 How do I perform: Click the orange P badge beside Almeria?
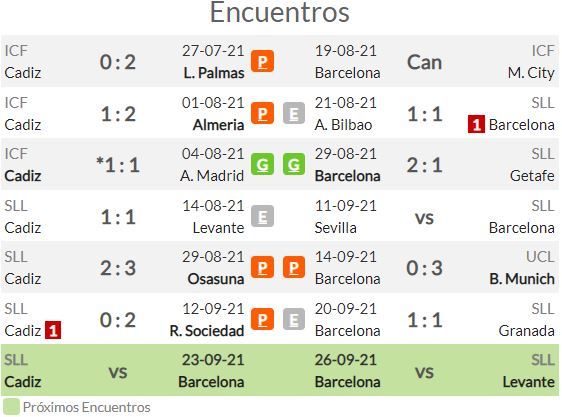pyautogui.click(x=262, y=113)
